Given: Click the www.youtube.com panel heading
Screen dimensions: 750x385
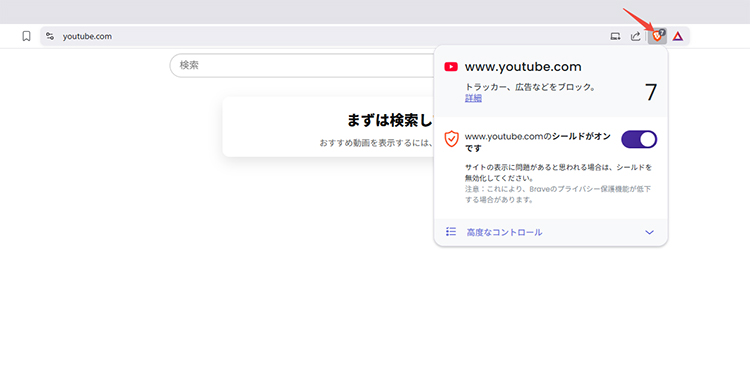Looking at the screenshot, I should (523, 66).
